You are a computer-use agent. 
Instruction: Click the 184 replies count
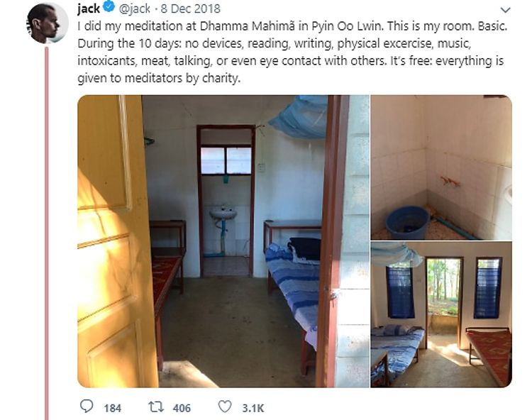tap(112, 408)
